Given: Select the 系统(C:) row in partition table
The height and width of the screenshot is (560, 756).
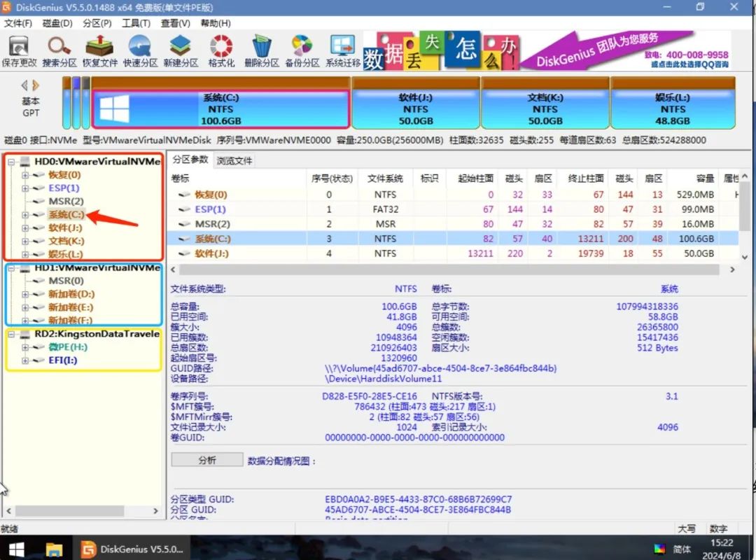Looking at the screenshot, I should pos(452,239).
